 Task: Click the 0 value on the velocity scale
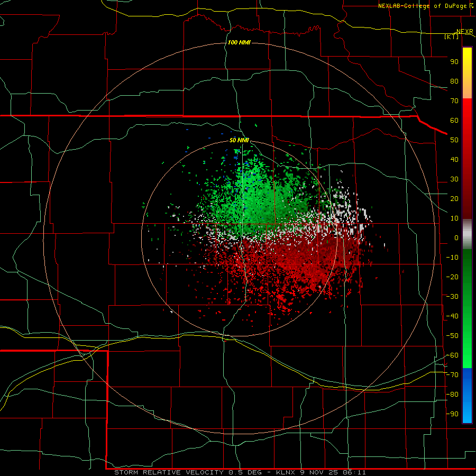[x=456, y=238]
